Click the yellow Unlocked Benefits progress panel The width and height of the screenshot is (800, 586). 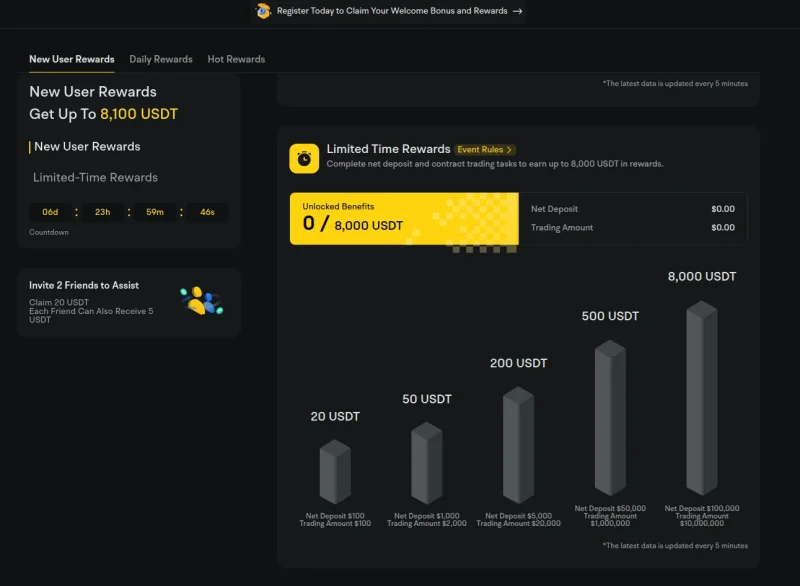click(x=404, y=218)
